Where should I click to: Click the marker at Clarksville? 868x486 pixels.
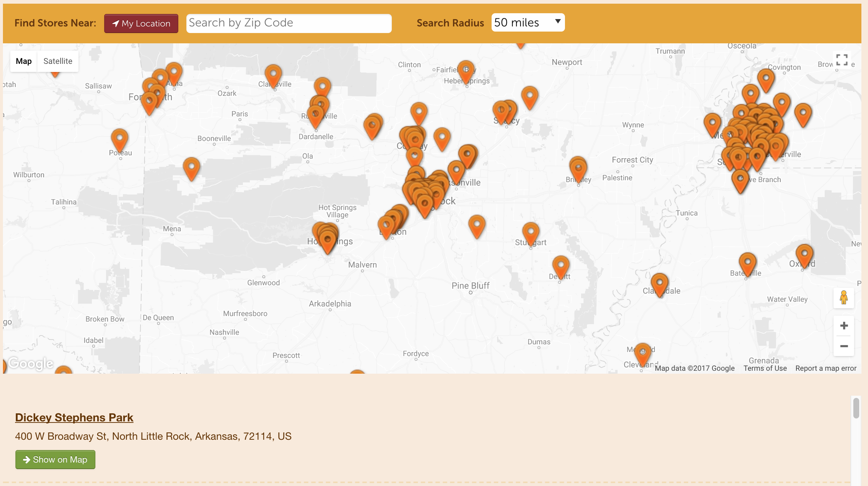[273, 75]
